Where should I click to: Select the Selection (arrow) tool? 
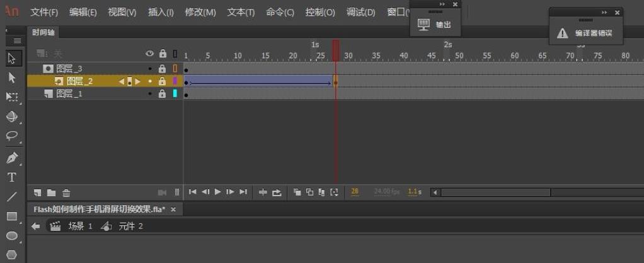pyautogui.click(x=11, y=59)
